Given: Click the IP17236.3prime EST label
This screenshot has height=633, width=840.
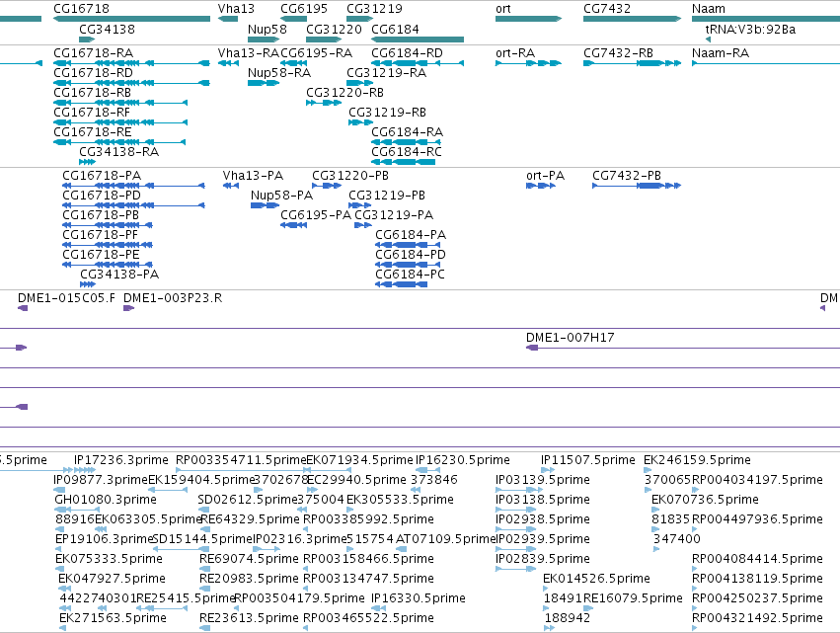Looking at the screenshot, I should coord(121,460).
